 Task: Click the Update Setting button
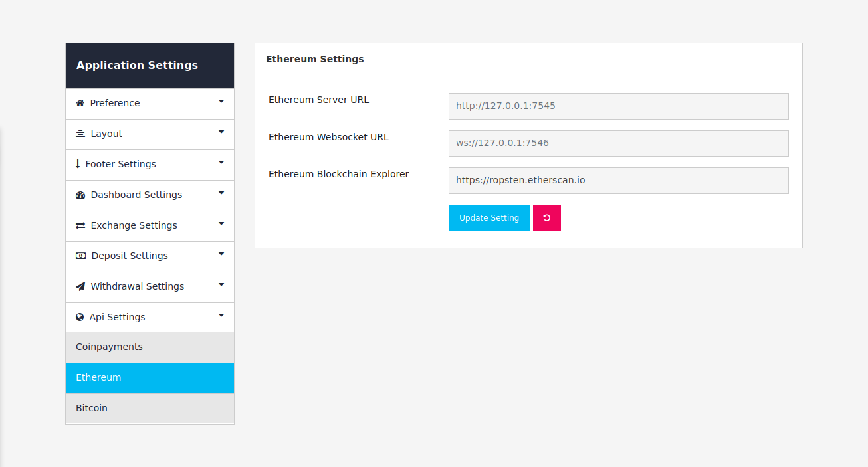[489, 218]
